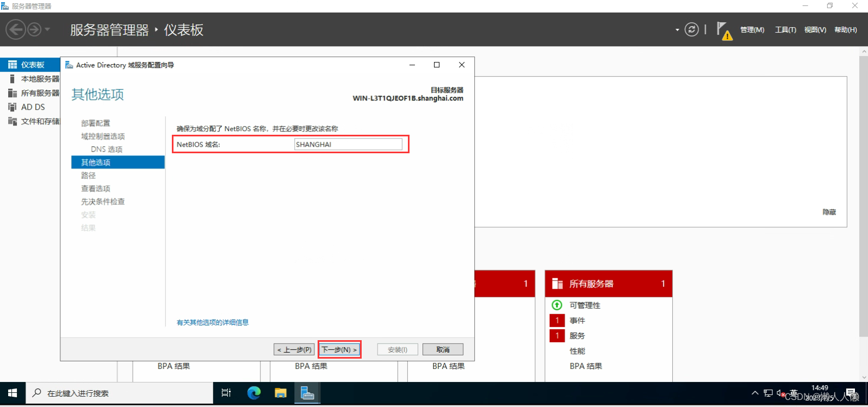Show hidden tray icons chevron

tap(755, 393)
